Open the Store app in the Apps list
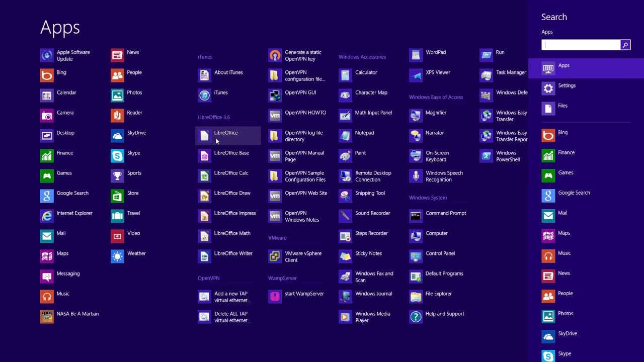The height and width of the screenshot is (362, 644). tap(117, 196)
